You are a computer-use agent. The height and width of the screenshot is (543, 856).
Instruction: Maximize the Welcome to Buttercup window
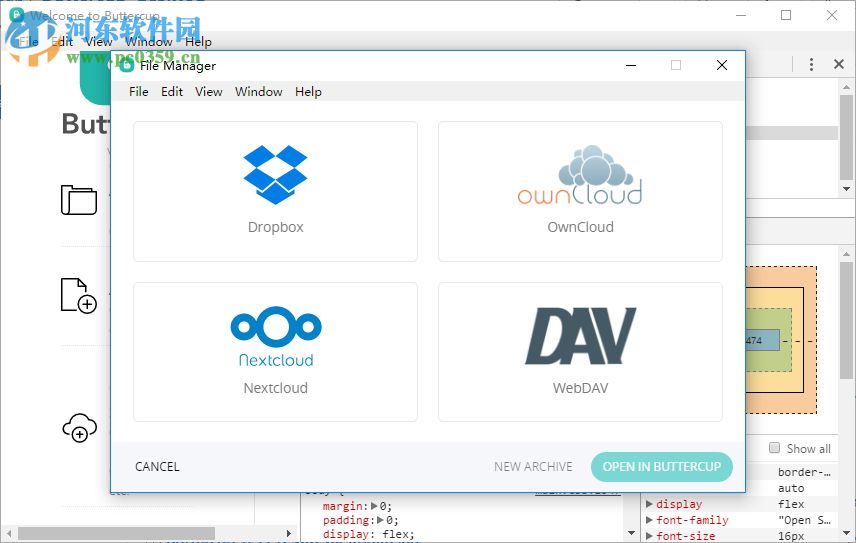(786, 15)
